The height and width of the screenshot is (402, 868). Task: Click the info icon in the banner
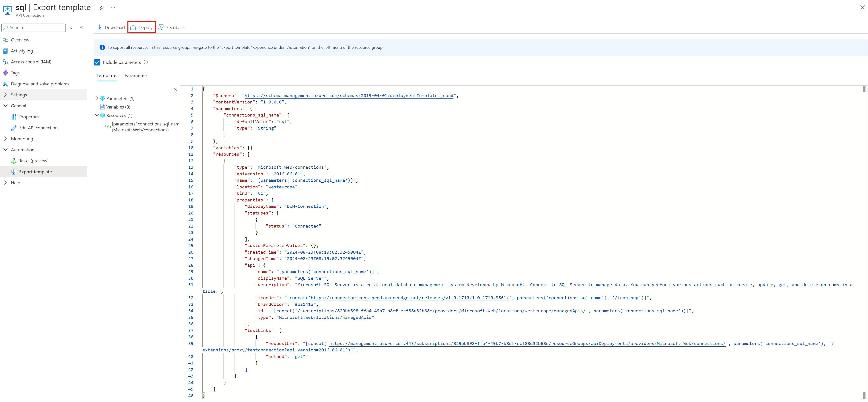coord(102,48)
